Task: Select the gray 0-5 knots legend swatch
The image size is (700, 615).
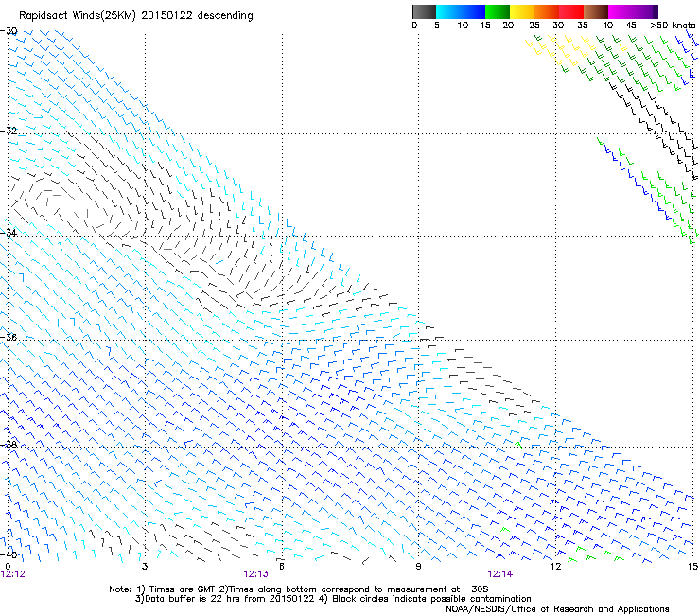Action: (x=424, y=11)
